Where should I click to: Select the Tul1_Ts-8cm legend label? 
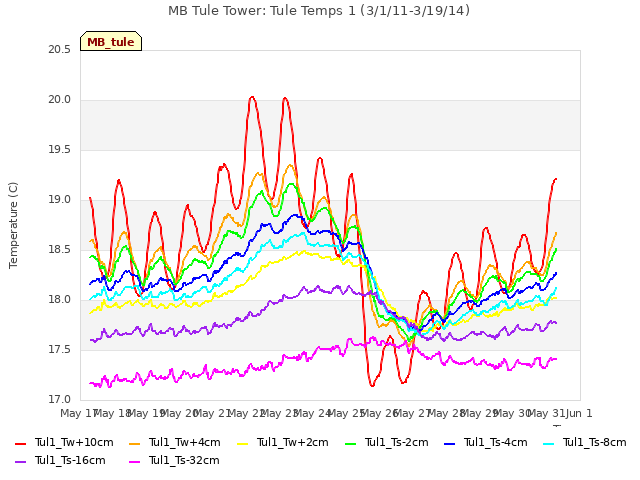click(595, 442)
